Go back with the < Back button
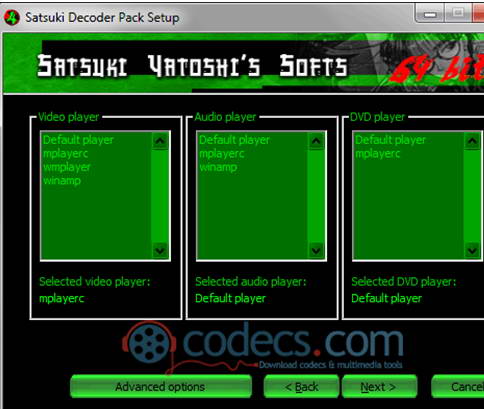 click(x=301, y=387)
